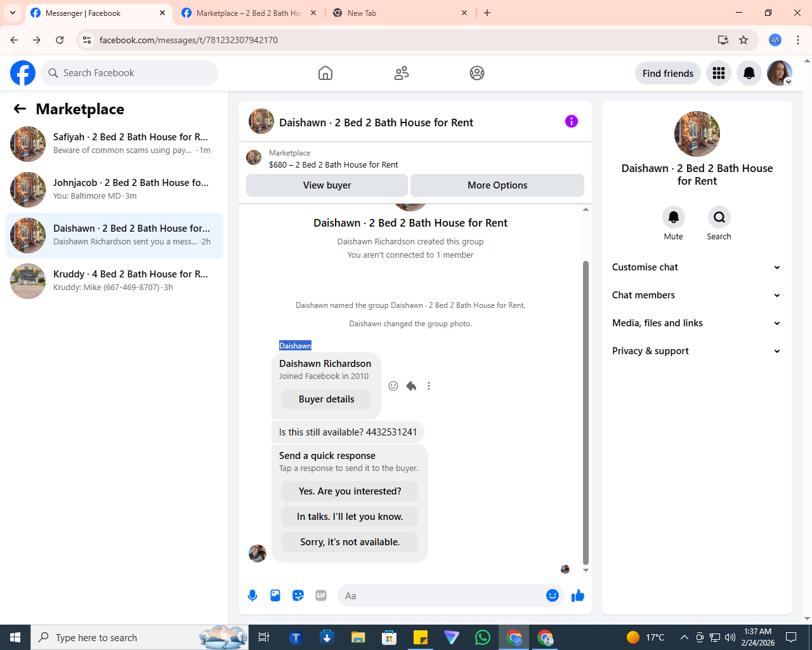
Task: Go back using the Marketplace back arrow
Action: pyautogui.click(x=20, y=109)
